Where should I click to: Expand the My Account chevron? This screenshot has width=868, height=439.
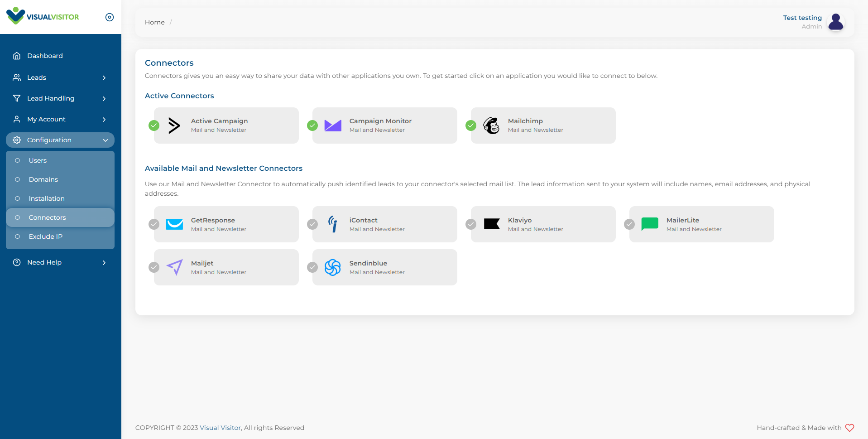tap(104, 120)
